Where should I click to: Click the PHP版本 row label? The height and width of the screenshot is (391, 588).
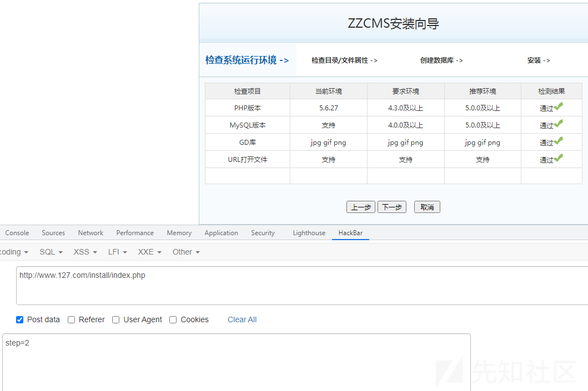(248, 108)
